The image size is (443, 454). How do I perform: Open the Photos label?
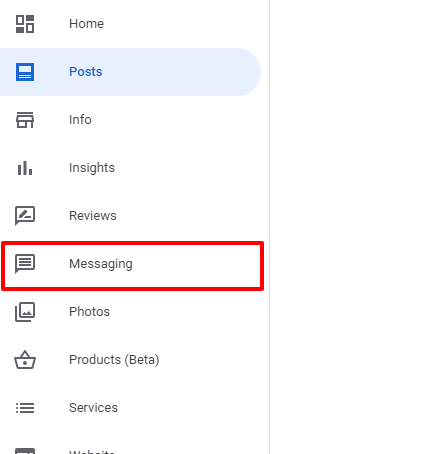click(89, 312)
